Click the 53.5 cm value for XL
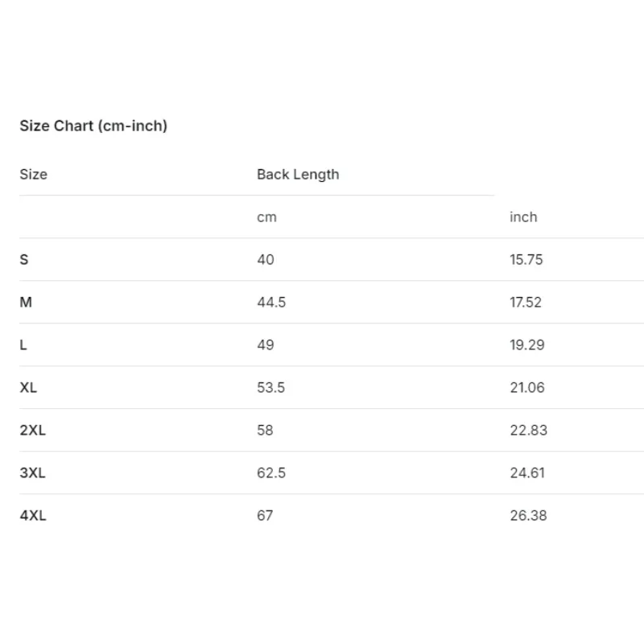 click(270, 387)
